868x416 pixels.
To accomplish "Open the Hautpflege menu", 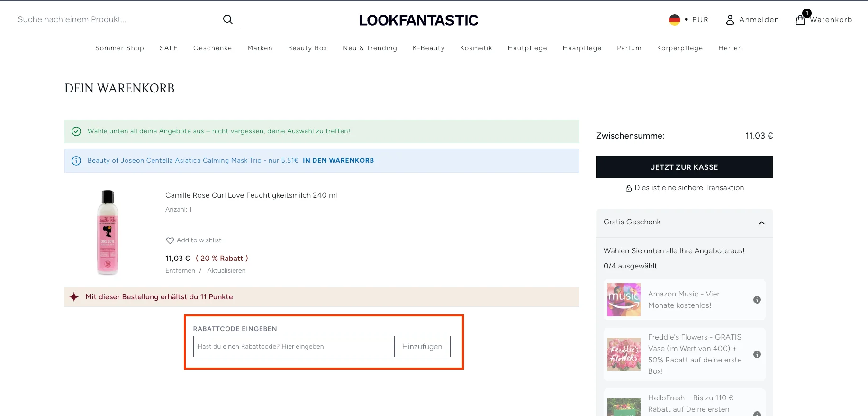I will 527,48.
